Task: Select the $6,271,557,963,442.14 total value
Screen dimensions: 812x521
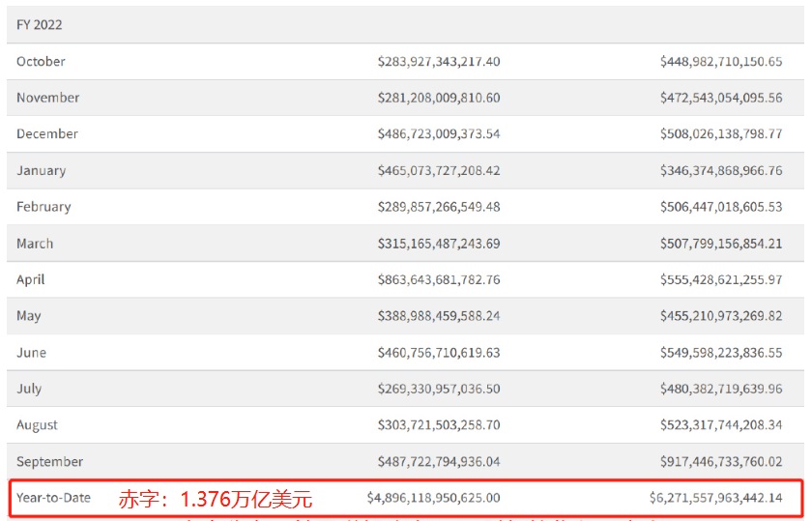Action: pos(715,498)
